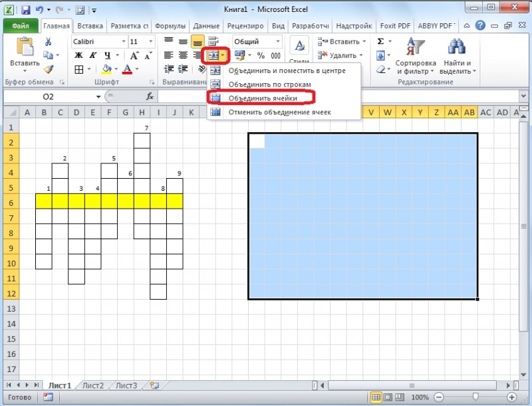This screenshot has width=532, height=406.
Task: Click the AutoSum sigma icon
Action: coord(380,41)
